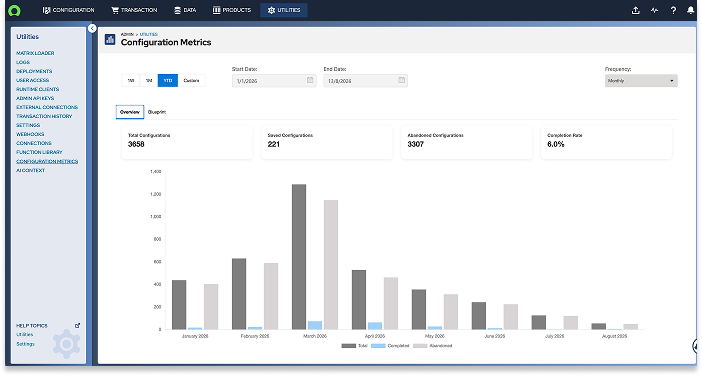The height and width of the screenshot is (376, 702).
Task: Click the Start Date input field
Action: [274, 81]
